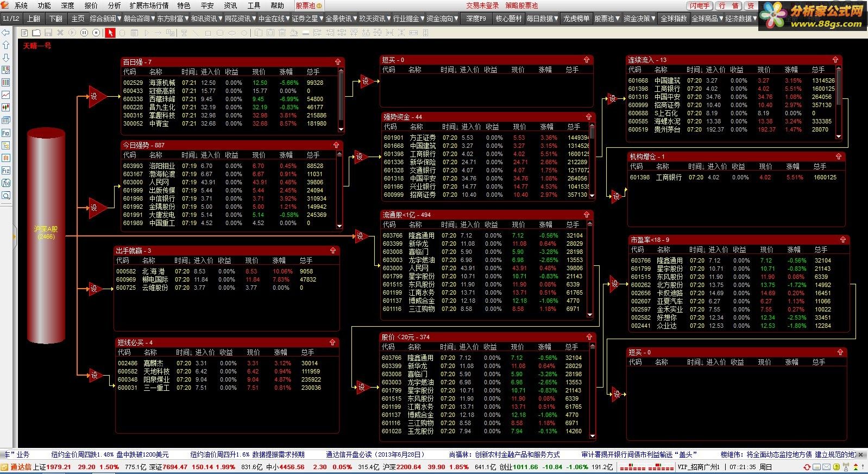The width and height of the screenshot is (868, 474).
Task: Click the down arrow in left sidebar
Action: tap(6, 58)
